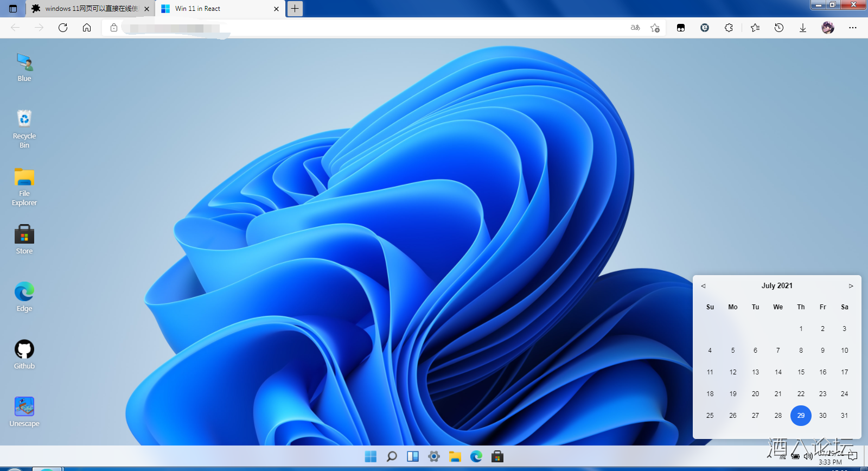
Task: Select July 15 in the calendar
Action: pyautogui.click(x=801, y=372)
